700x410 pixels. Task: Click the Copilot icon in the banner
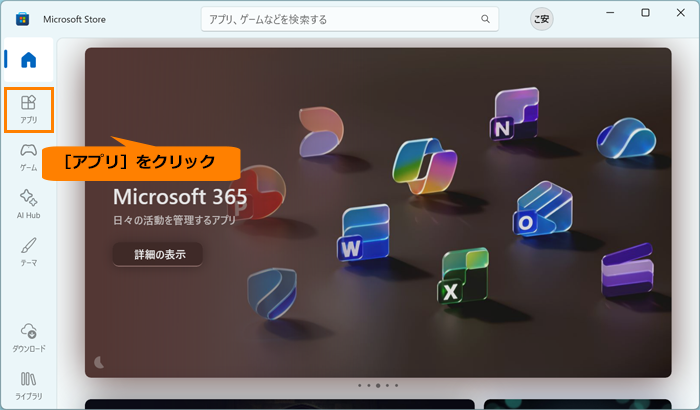click(425, 166)
